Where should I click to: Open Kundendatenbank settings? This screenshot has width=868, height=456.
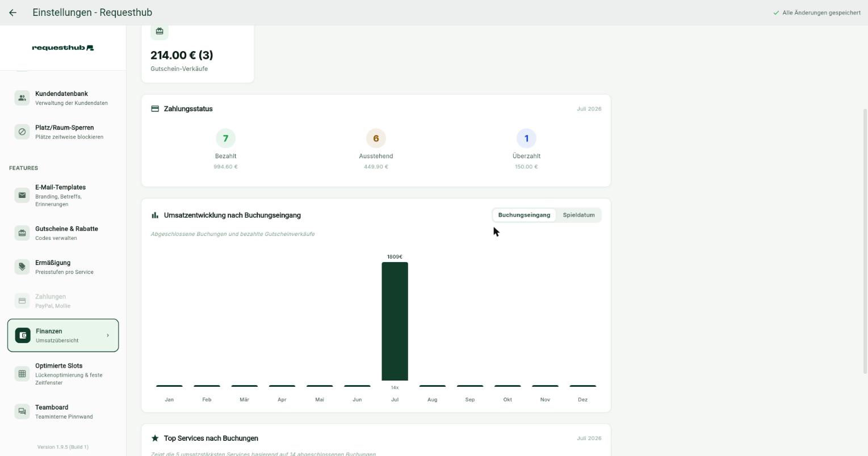[x=63, y=98]
